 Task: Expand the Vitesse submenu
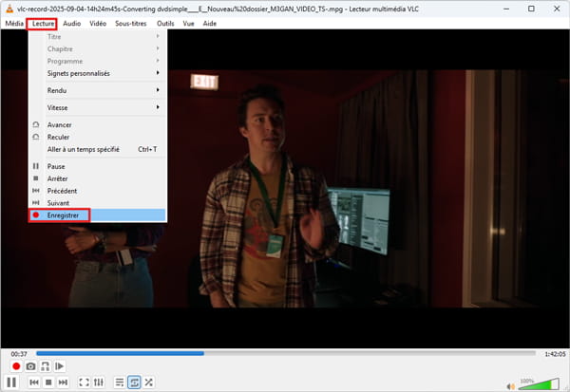coord(98,107)
